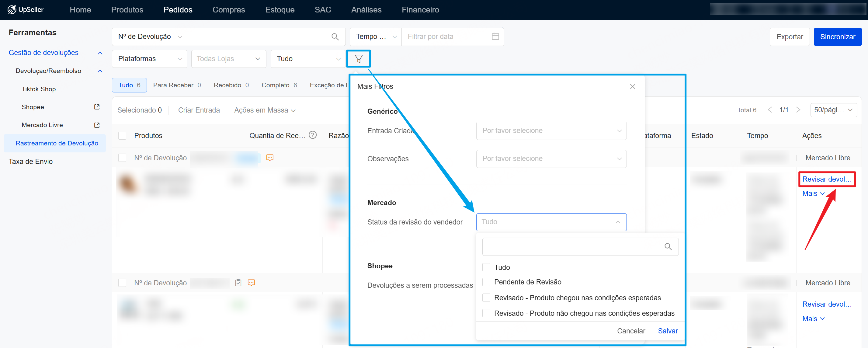Click the search magnifier in return number field

pos(335,37)
